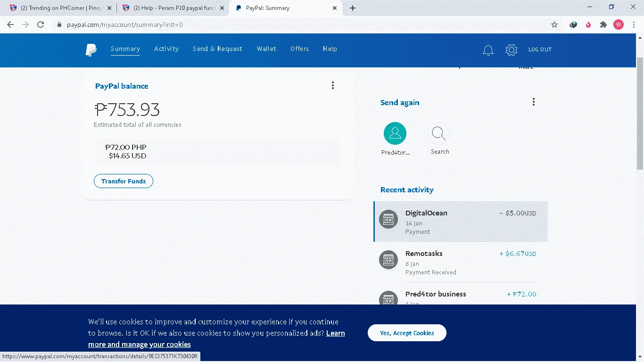Open Send again three-dot menu
The height and width of the screenshot is (362, 644).
point(534,102)
